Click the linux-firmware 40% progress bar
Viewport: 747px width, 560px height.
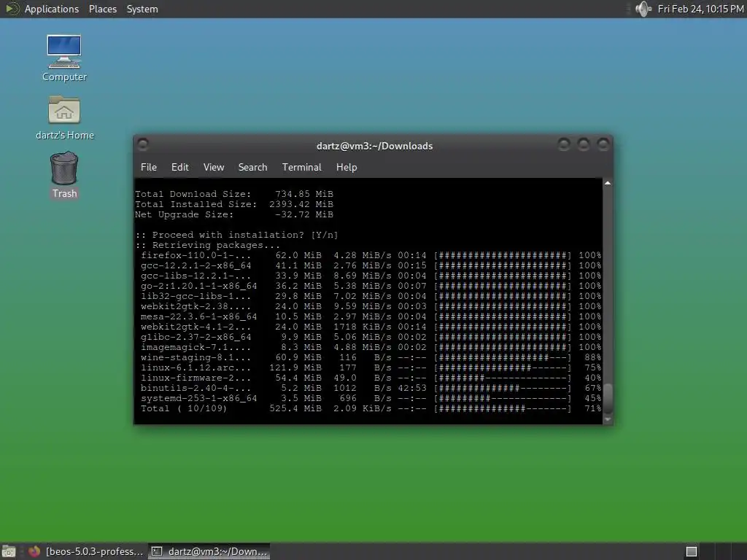(503, 378)
